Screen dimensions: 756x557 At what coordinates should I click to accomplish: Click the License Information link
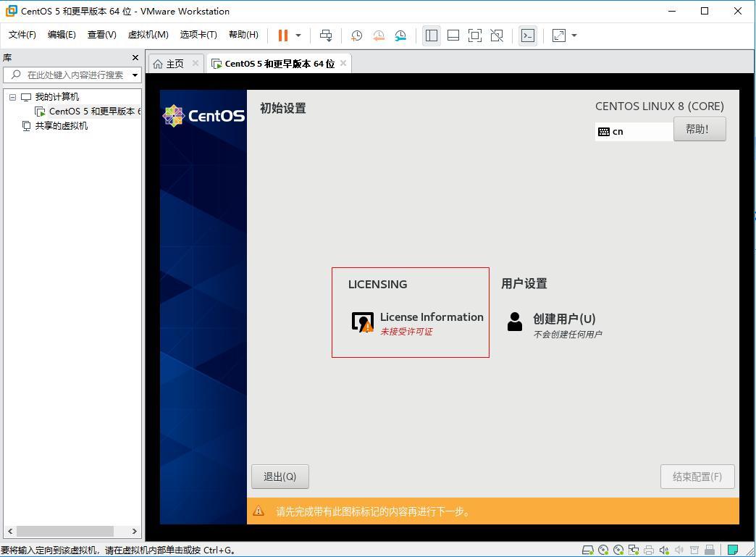432,317
